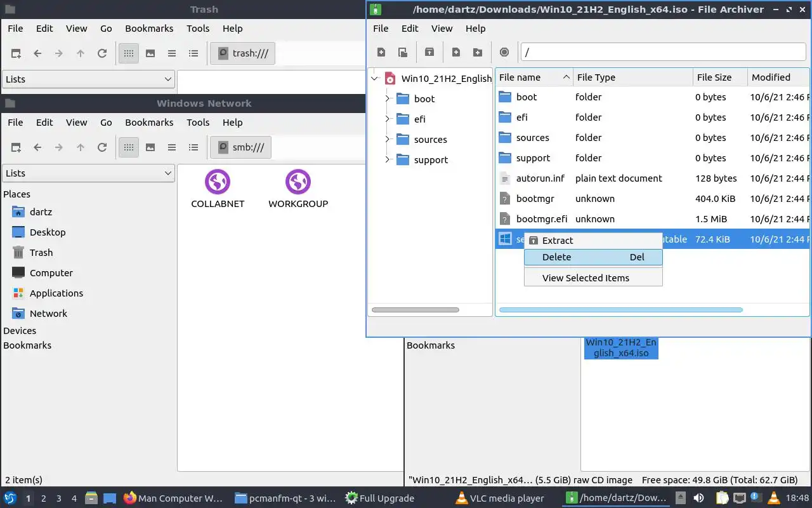
Task: Click the clipboard tray icon
Action: [x=723, y=498]
